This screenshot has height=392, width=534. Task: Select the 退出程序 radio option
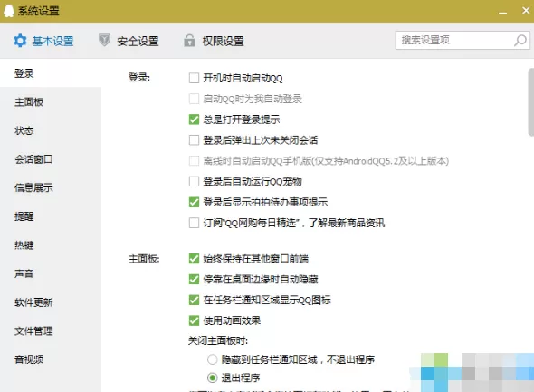[212, 378]
